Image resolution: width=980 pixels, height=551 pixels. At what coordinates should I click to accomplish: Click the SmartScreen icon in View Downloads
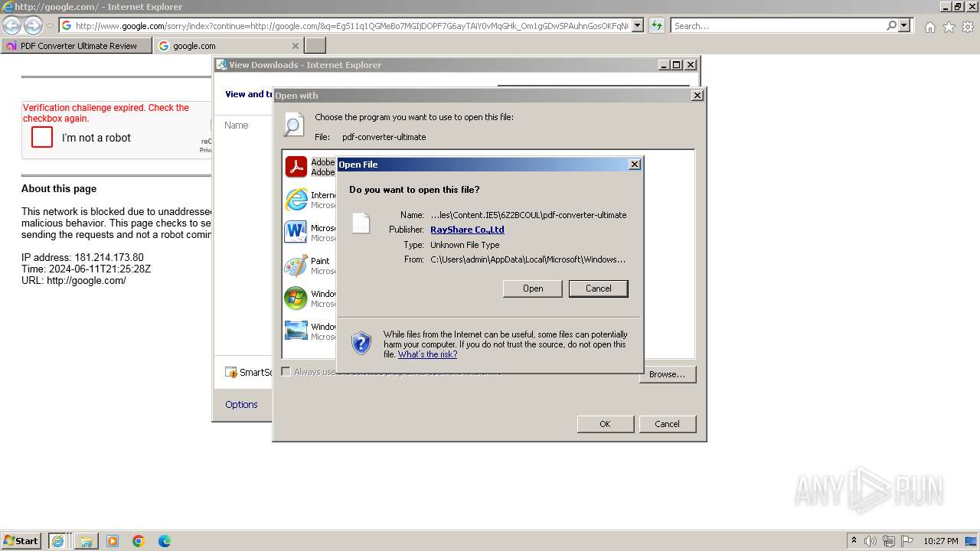click(x=231, y=373)
